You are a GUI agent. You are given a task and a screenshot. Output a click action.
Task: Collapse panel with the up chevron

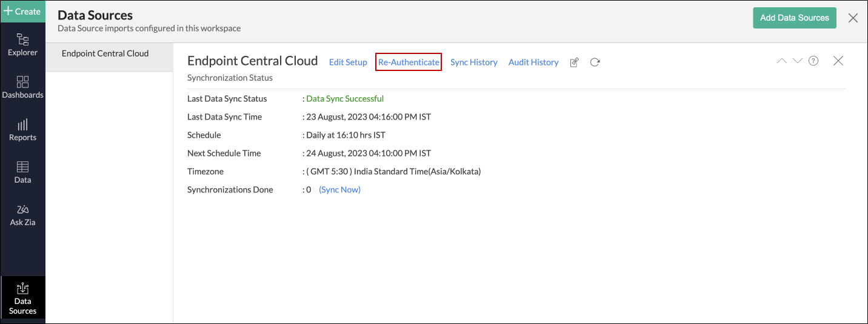click(781, 61)
